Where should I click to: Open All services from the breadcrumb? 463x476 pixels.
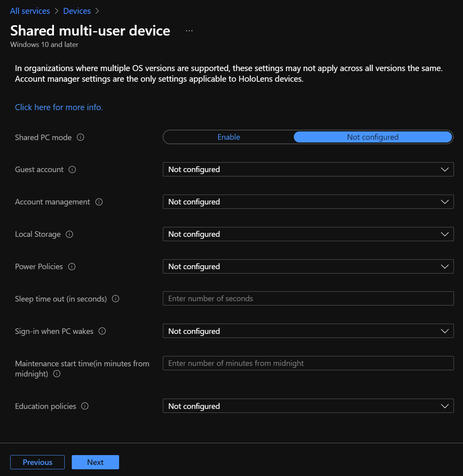point(30,11)
